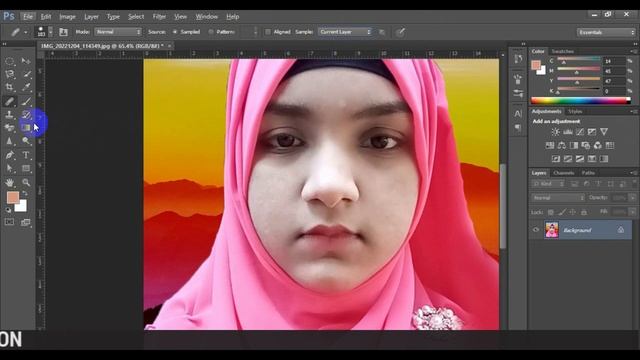Pick a color from the spectrum ramp
Image resolution: width=640 pixels, height=360 pixels.
pos(580,100)
